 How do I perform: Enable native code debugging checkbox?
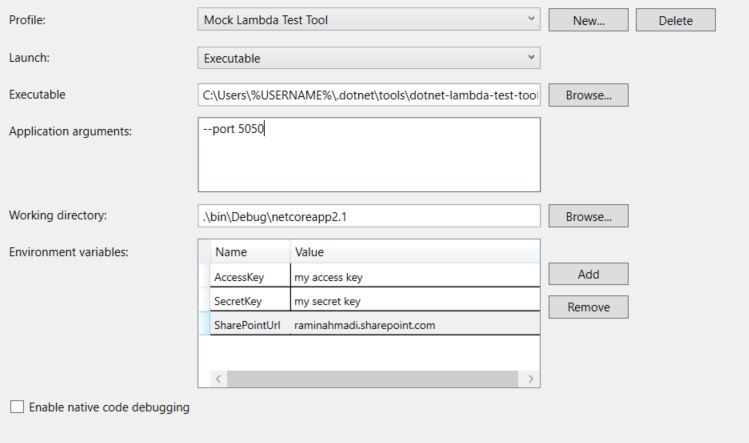coord(16,407)
